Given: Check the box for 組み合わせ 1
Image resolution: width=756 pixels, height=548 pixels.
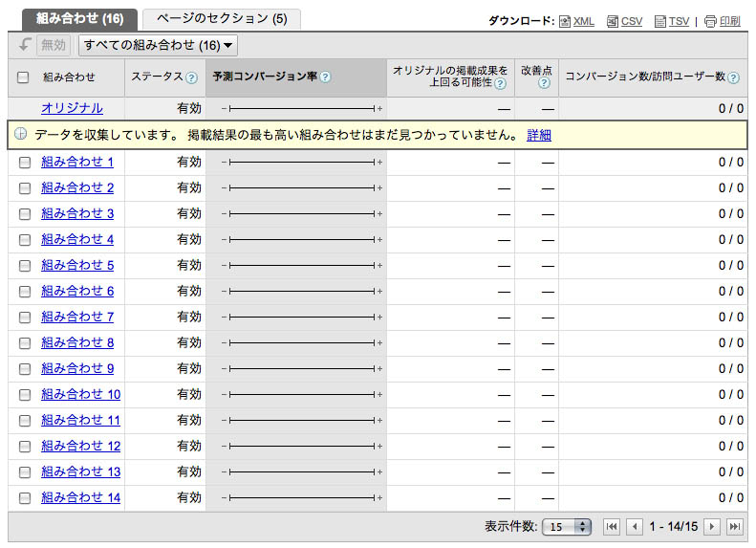Looking at the screenshot, I should [25, 163].
